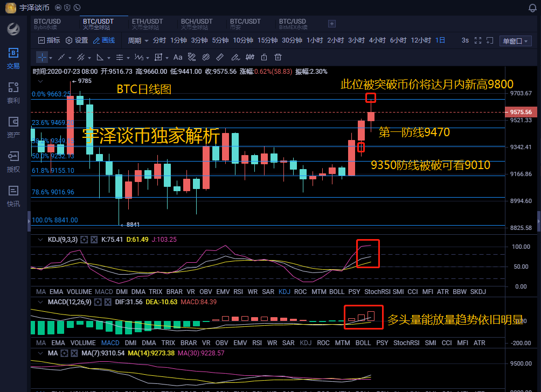Image resolution: width=541 pixels, height=392 pixels.
Task: Open the 资产 assets sidebar icon
Action: pyautogui.click(x=13, y=127)
